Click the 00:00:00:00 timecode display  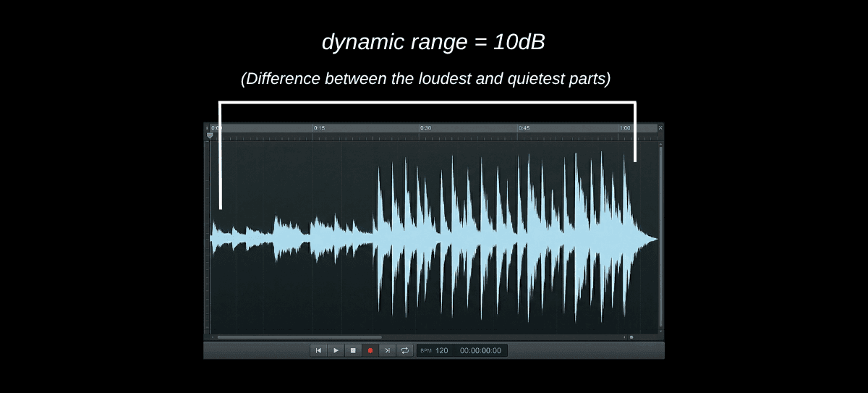point(480,350)
